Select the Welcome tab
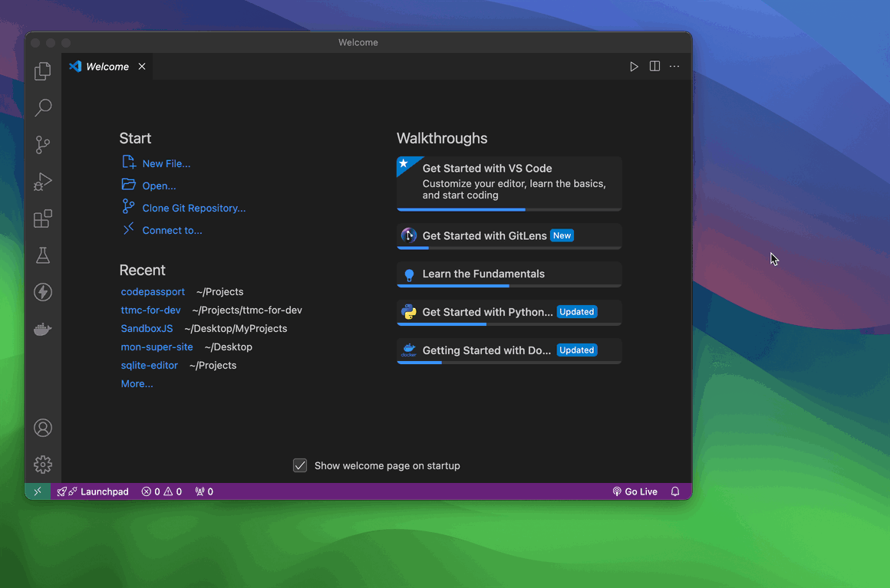 (107, 67)
